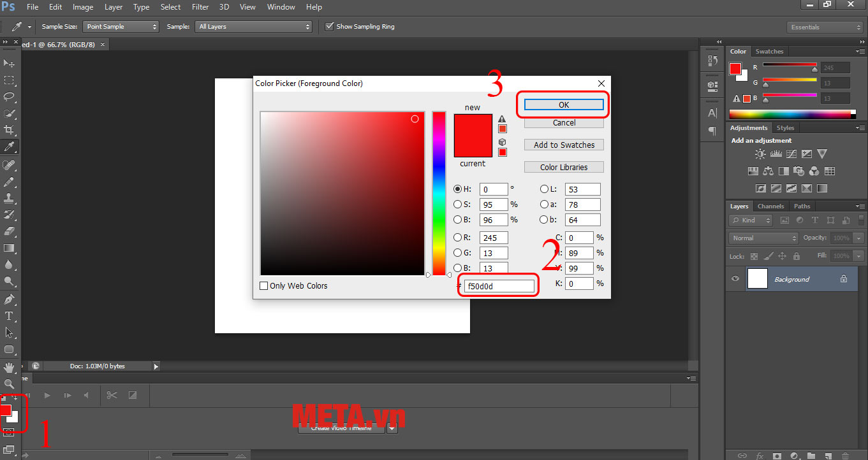This screenshot has width=868, height=460.
Task: Enable the Only Web Colors checkbox
Action: (x=264, y=286)
